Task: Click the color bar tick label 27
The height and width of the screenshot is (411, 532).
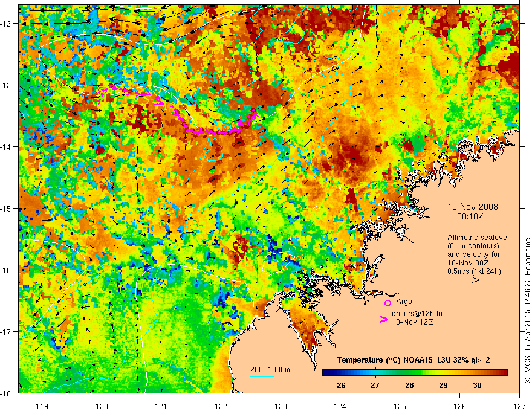Action: click(x=375, y=385)
